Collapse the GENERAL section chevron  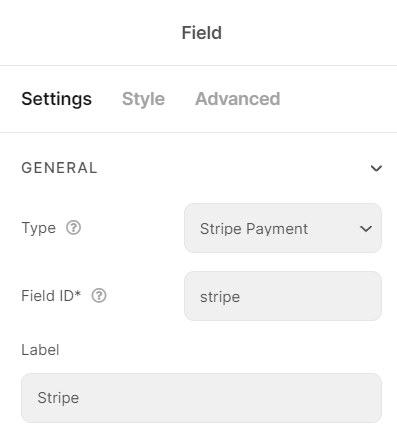click(x=376, y=168)
